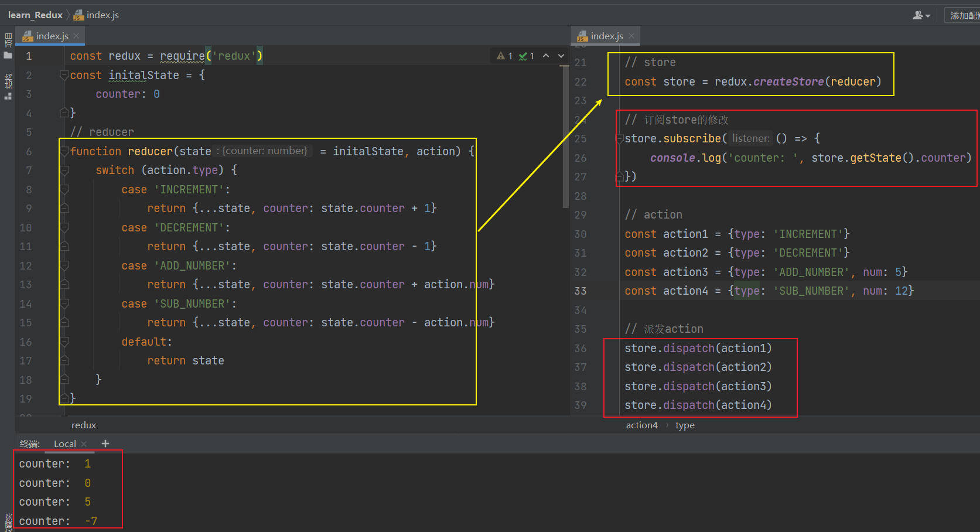980x532 pixels.
Task: Click the left editor vertical scrollbar
Action: (565, 138)
